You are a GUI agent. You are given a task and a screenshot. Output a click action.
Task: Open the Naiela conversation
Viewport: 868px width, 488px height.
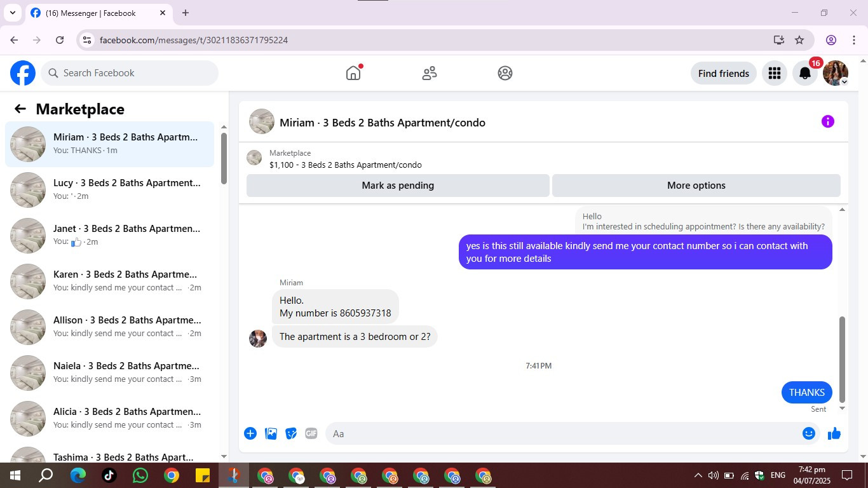click(x=110, y=373)
